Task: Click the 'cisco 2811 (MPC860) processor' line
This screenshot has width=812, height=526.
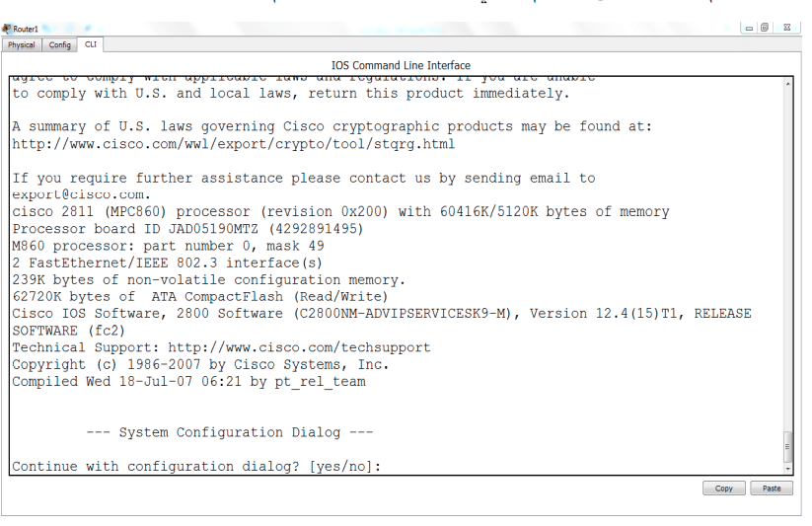Action: [x=340, y=212]
